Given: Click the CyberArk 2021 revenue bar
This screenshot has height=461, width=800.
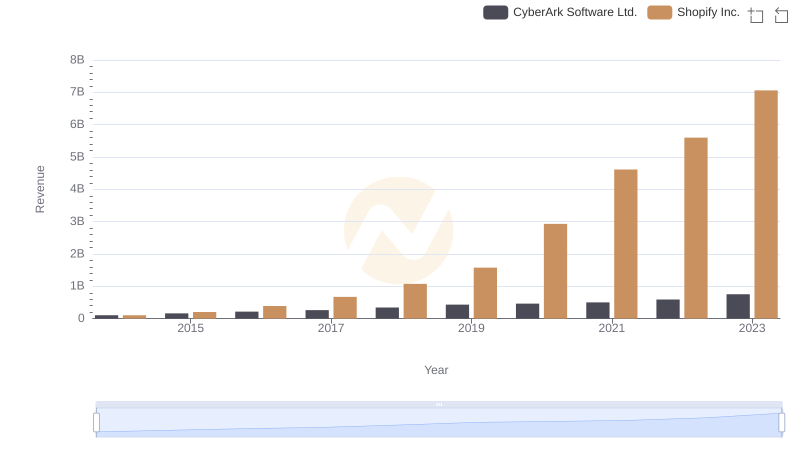Looking at the screenshot, I should [x=597, y=311].
